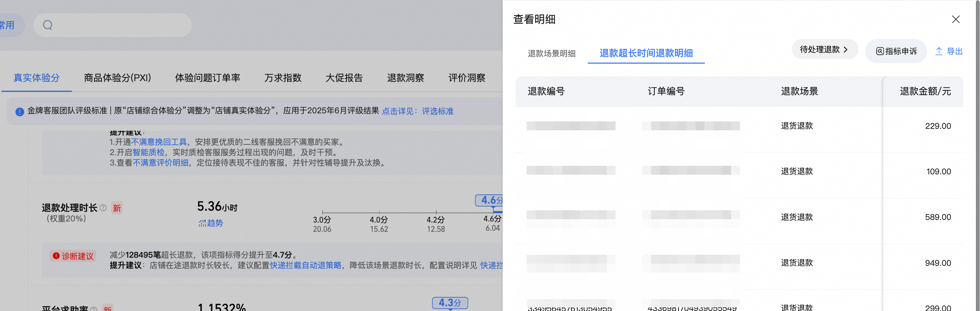Image resolution: width=980 pixels, height=311 pixels.
Task: Click the 趋势 link under 5.36小时
Action: 211,223
